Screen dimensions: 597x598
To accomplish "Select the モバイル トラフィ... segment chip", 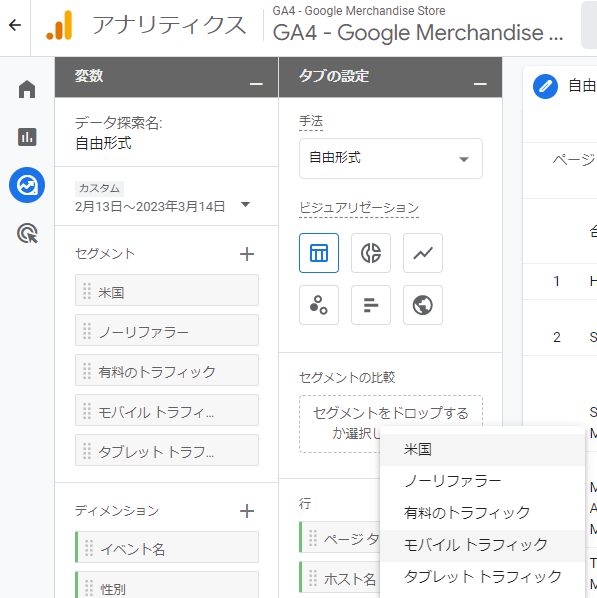I will [167, 410].
